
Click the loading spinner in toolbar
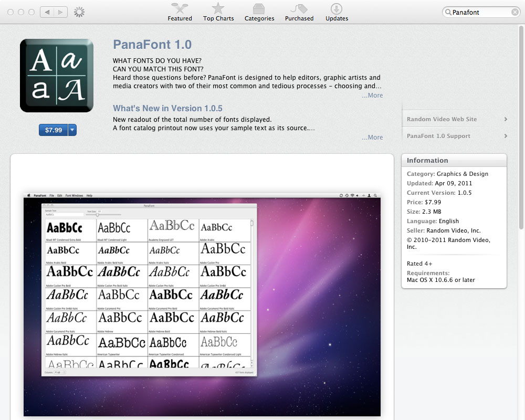click(x=79, y=13)
